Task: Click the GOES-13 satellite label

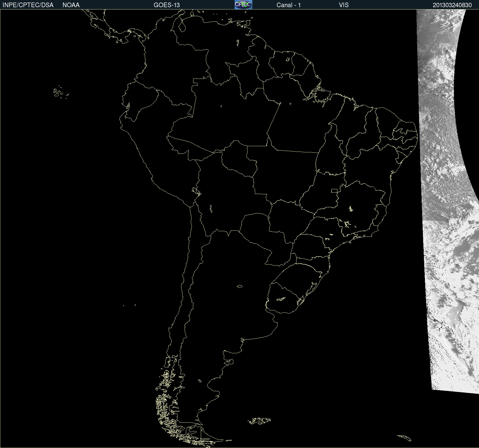Action: (x=166, y=5)
